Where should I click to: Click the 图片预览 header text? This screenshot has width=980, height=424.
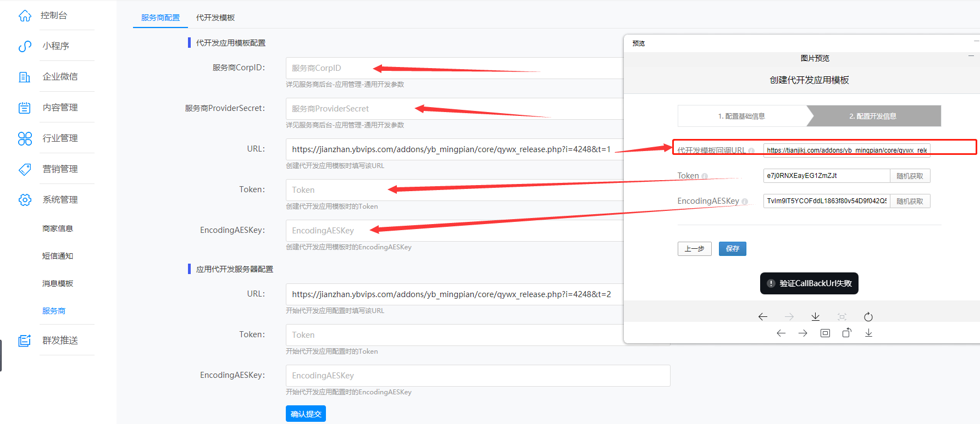tap(815, 58)
